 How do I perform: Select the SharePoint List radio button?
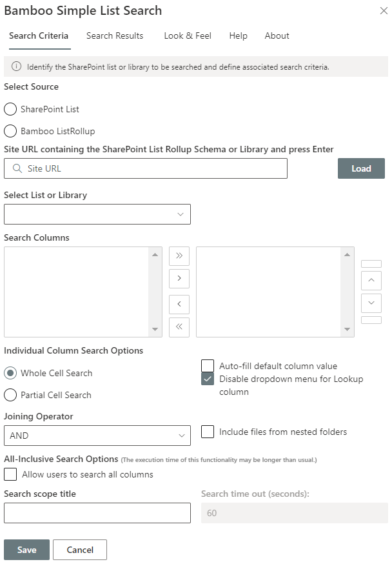pyautogui.click(x=10, y=109)
